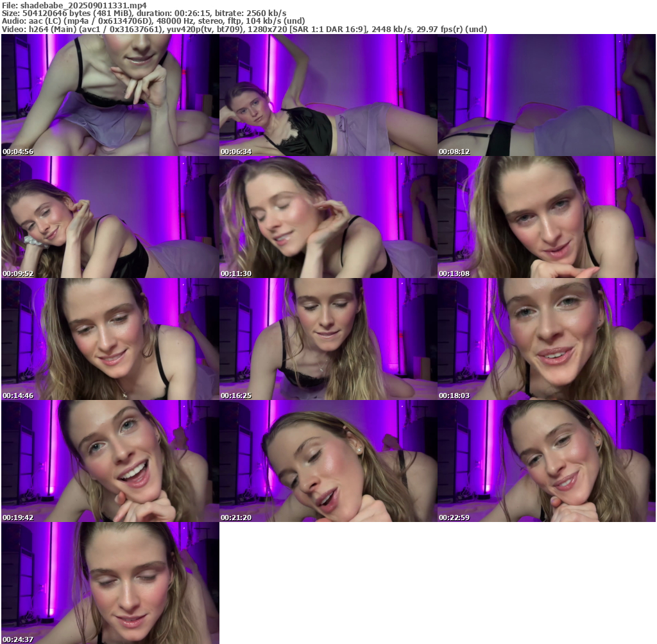Click the Video codec info line

tap(244, 29)
